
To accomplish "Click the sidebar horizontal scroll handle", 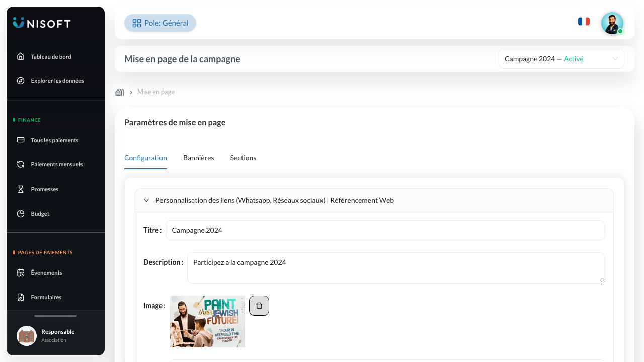I will click(55, 316).
